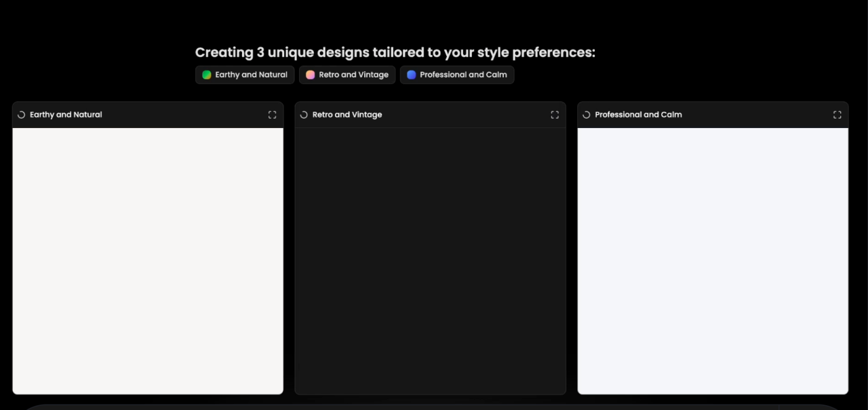Select the Earthy and Natural style chip label
The height and width of the screenshot is (410, 868).
click(x=251, y=75)
